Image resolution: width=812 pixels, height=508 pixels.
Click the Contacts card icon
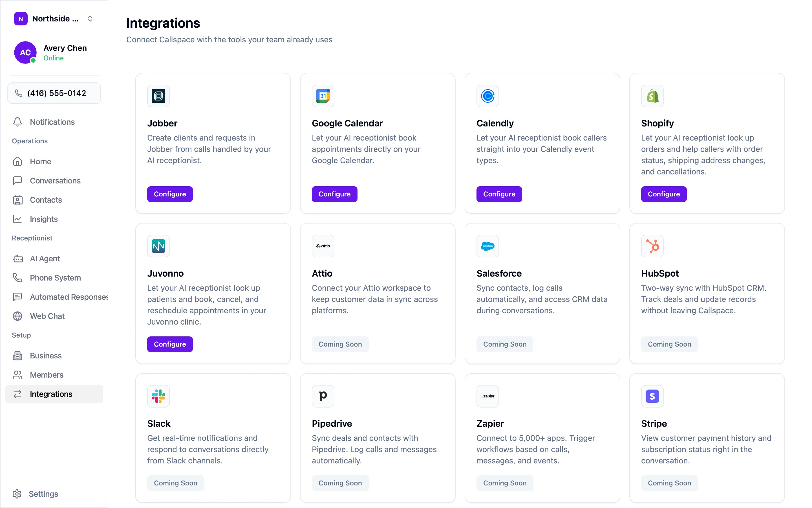(17, 200)
